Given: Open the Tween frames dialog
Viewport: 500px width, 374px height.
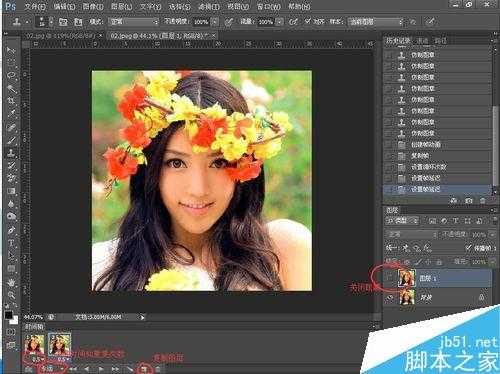Looking at the screenshot, I should click(x=129, y=369).
